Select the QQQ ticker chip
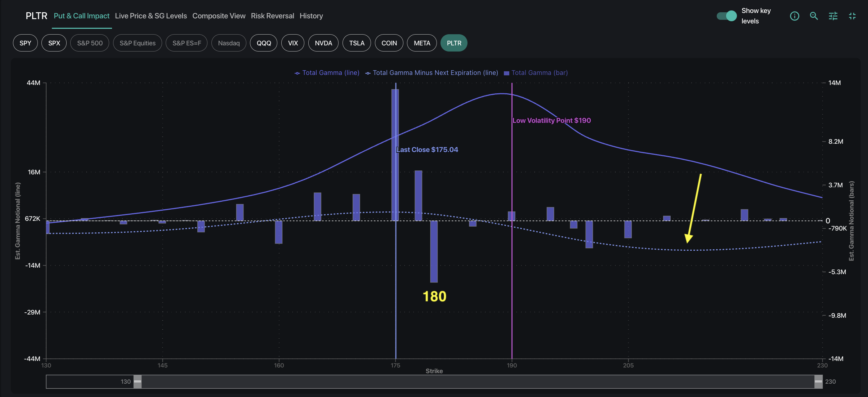Viewport: 868px width, 397px height. [x=264, y=43]
